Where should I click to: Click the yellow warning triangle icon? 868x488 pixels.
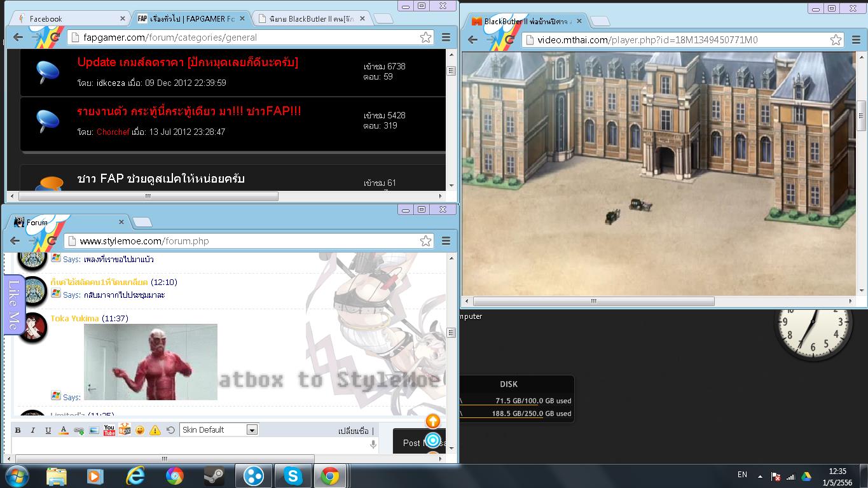(x=155, y=430)
